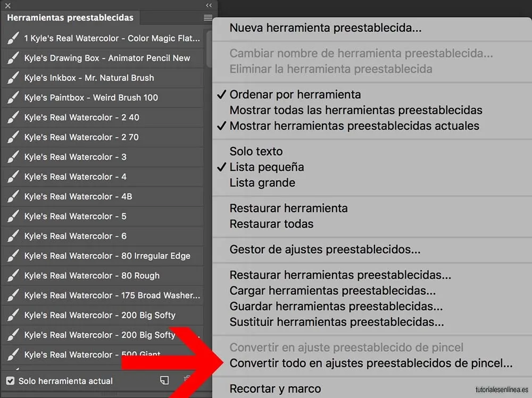This screenshot has height=398, width=532.
Task: Toggle Solo herramienta actual checkbox
Action: point(11,380)
